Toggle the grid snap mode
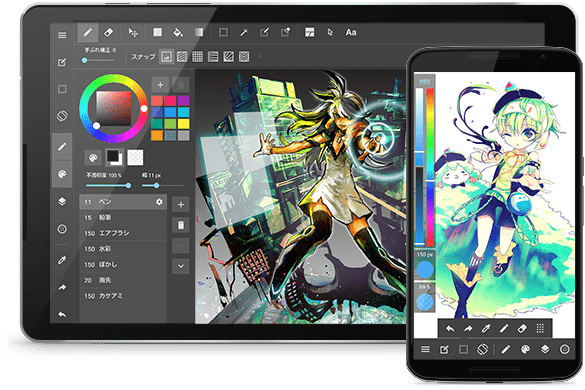The image size is (585, 390). [x=197, y=57]
